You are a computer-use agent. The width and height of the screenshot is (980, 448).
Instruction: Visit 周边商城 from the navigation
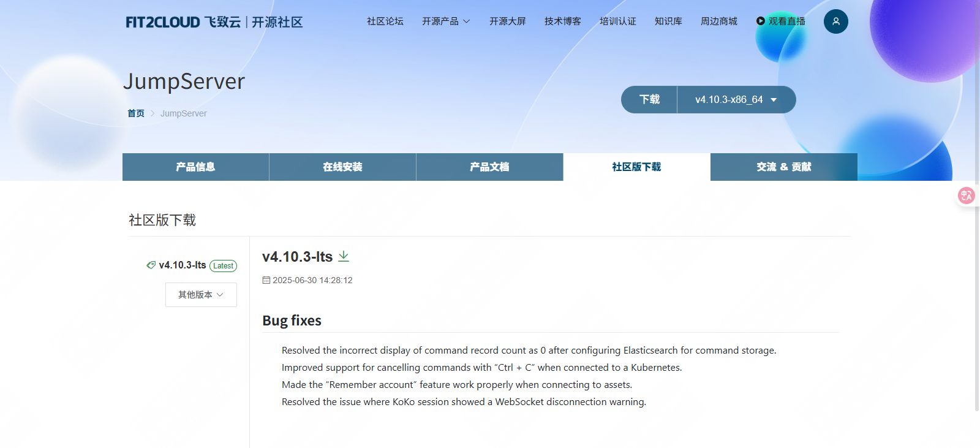tap(719, 21)
